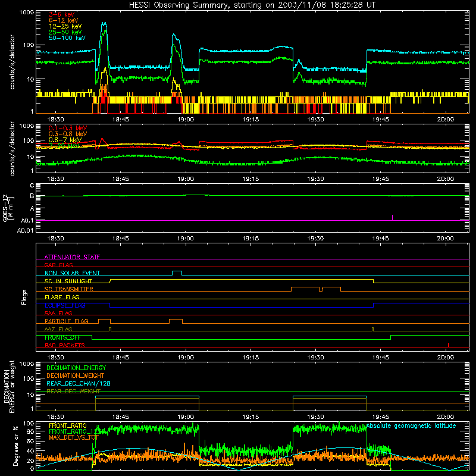476x476 pixels.
Task: Select the 25-50 keV legend label
Action: click(x=65, y=32)
